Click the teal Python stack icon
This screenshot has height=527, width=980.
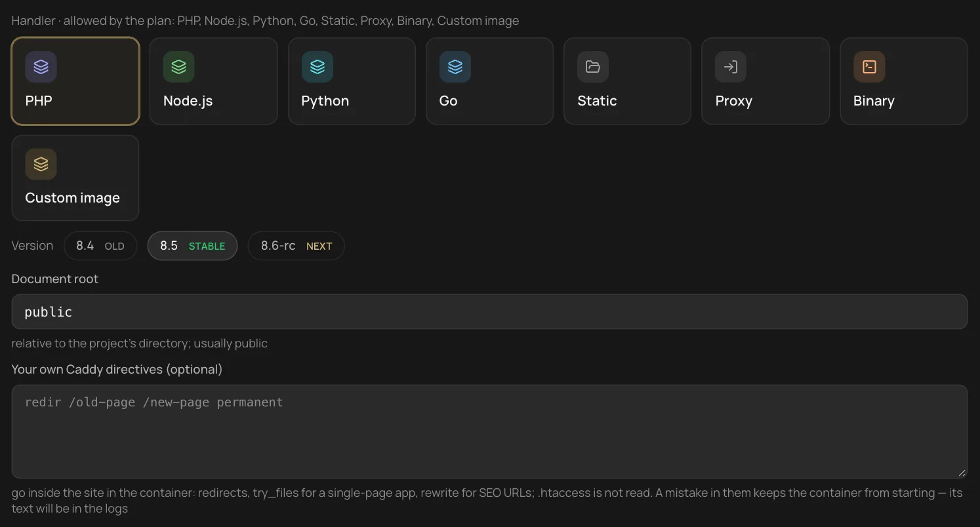(x=317, y=67)
